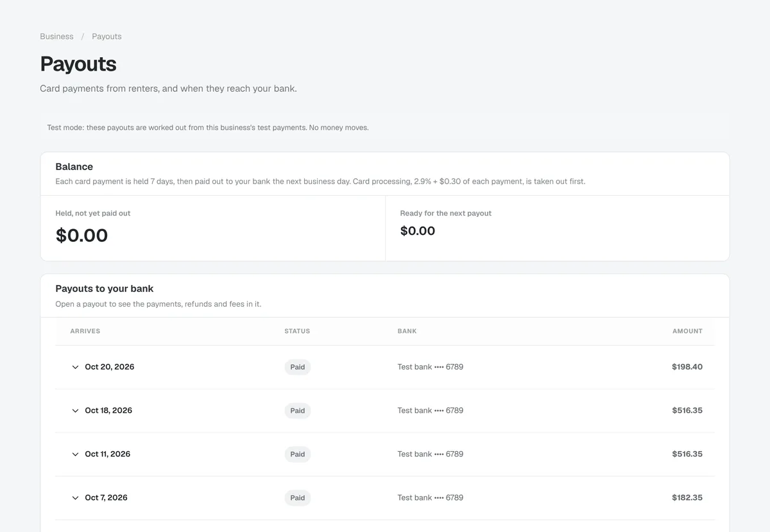770x532 pixels.
Task: Click the $182.35 payout amount
Action: (687, 498)
